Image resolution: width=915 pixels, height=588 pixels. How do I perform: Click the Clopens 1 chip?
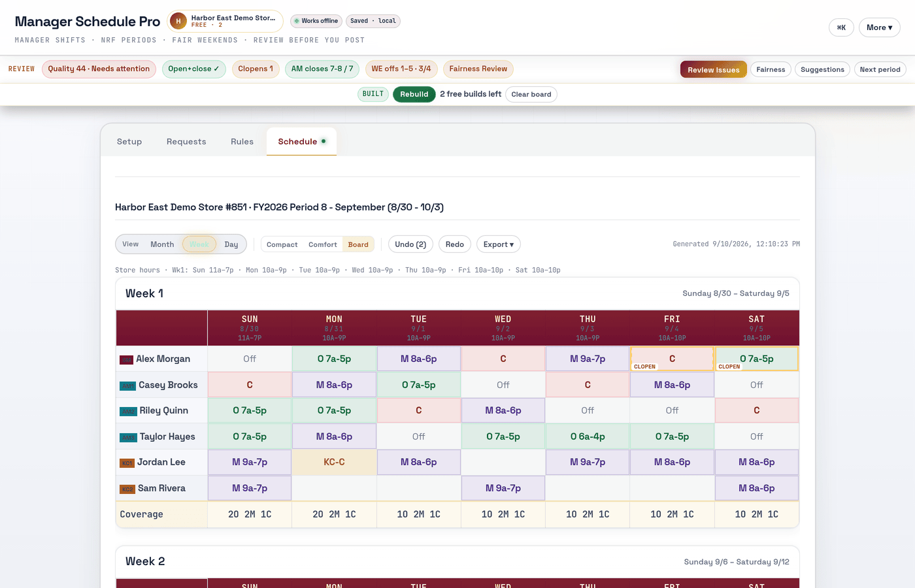pyautogui.click(x=256, y=69)
